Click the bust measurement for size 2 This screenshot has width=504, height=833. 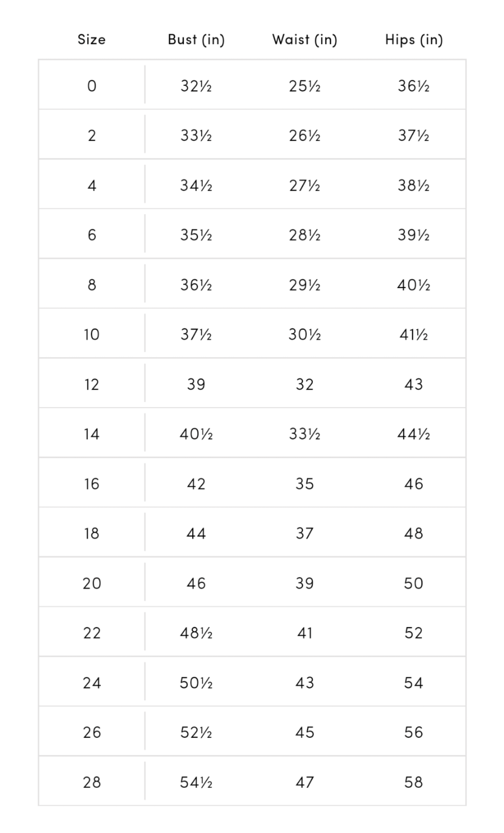click(196, 135)
